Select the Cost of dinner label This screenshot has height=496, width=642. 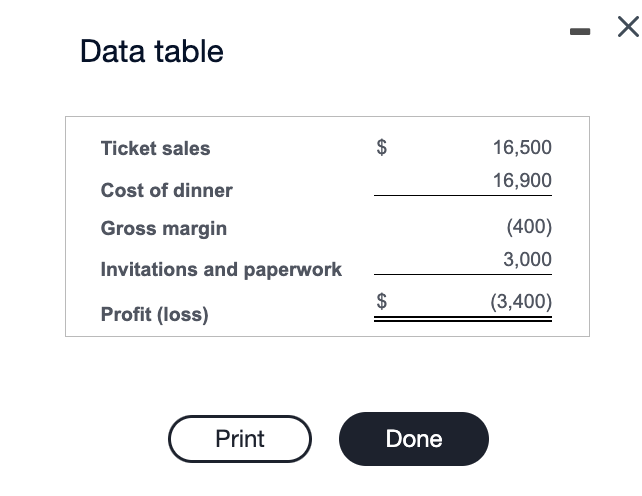point(166,190)
